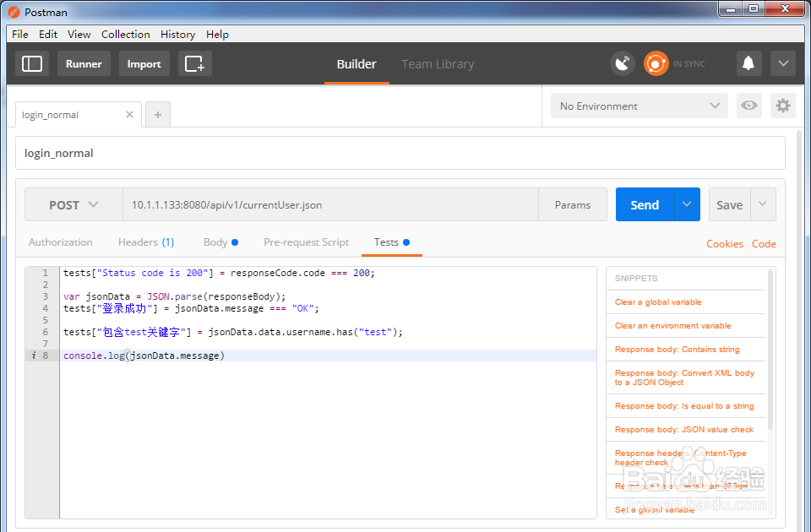
Task: Click the orange sync status icon
Action: click(x=656, y=63)
